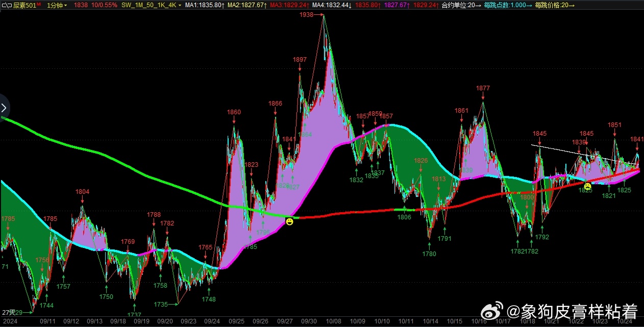Click the 1791 low label

444,238
